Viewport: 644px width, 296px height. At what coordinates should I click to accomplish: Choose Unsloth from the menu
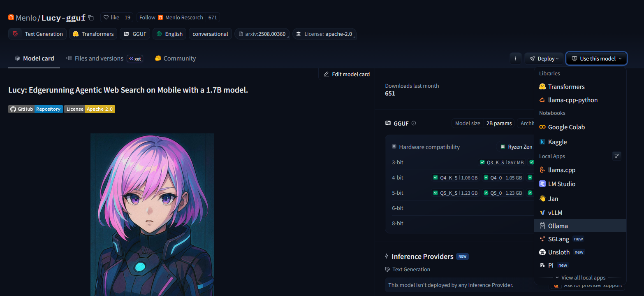pyautogui.click(x=558, y=252)
